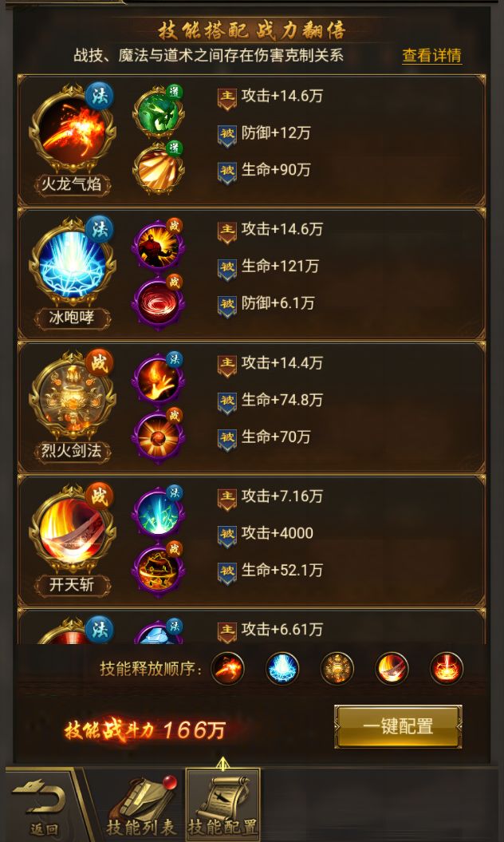
Task: Click last skill in release order
Action: tap(447, 669)
